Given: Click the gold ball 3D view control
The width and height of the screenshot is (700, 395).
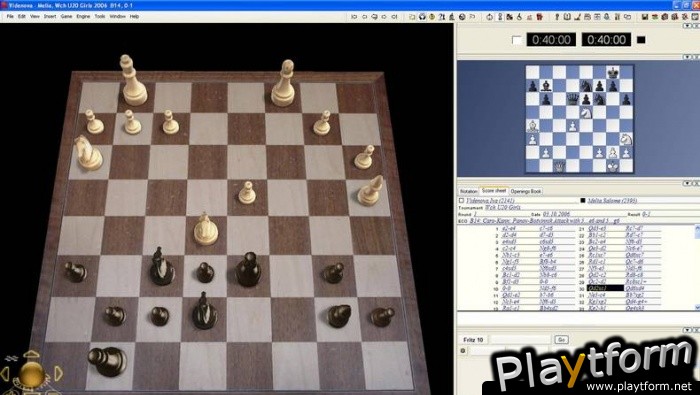Looking at the screenshot, I should tap(31, 373).
